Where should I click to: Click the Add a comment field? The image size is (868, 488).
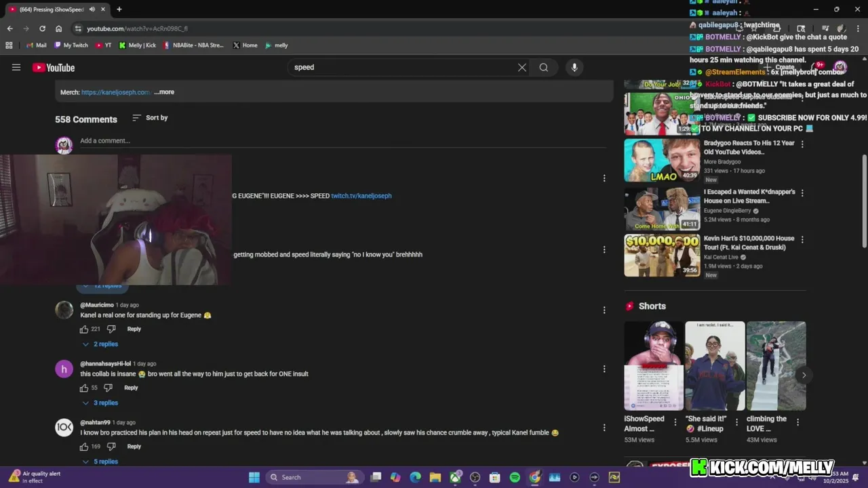coord(342,141)
